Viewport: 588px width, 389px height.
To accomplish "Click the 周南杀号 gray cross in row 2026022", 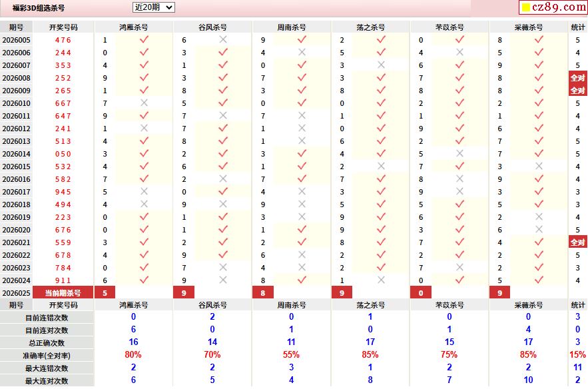I will tap(302, 254).
